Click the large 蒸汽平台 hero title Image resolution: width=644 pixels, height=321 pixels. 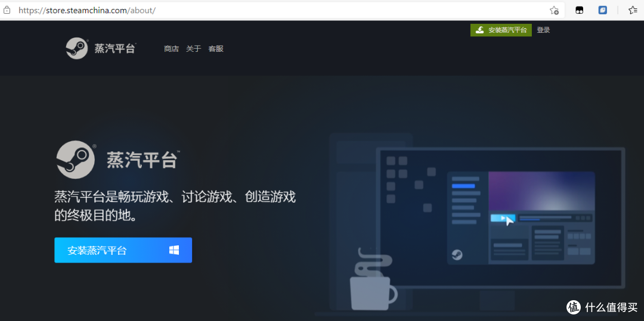(143, 160)
